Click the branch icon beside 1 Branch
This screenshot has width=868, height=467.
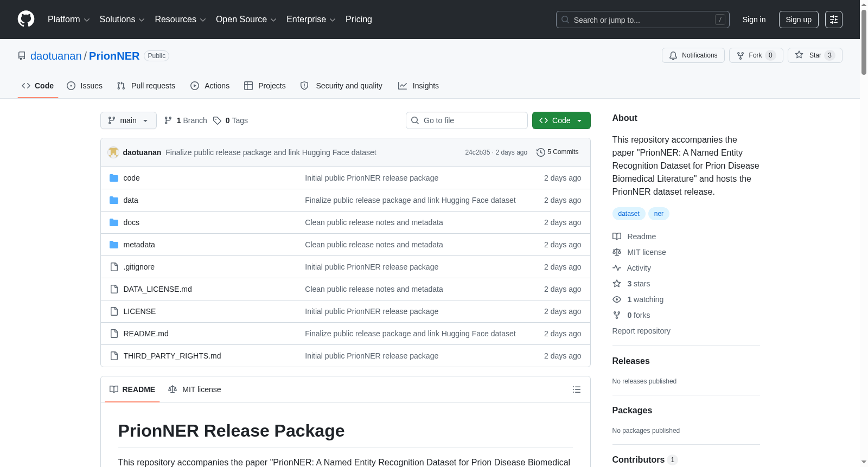(x=168, y=120)
